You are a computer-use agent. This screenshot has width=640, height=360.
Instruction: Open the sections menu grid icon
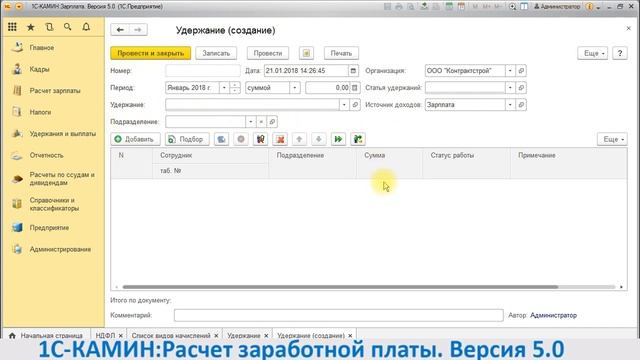(x=12, y=27)
